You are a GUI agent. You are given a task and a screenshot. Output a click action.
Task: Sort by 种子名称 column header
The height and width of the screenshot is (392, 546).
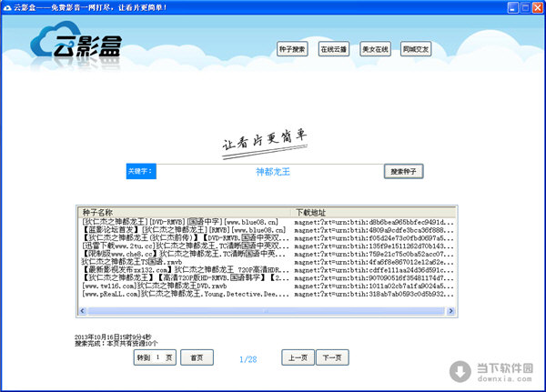[x=184, y=212]
